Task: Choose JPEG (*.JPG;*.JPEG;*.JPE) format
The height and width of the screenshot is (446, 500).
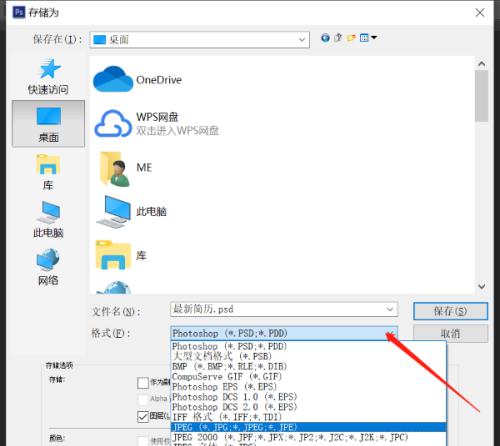Action: 308,427
